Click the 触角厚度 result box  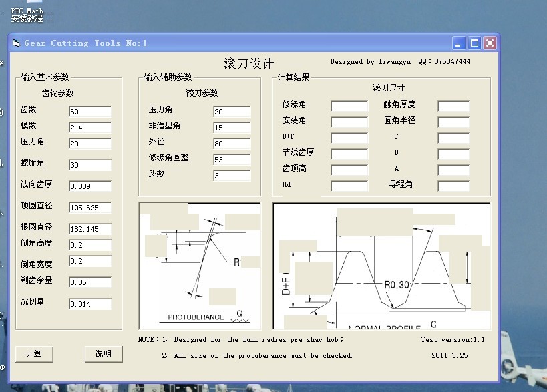click(x=453, y=106)
